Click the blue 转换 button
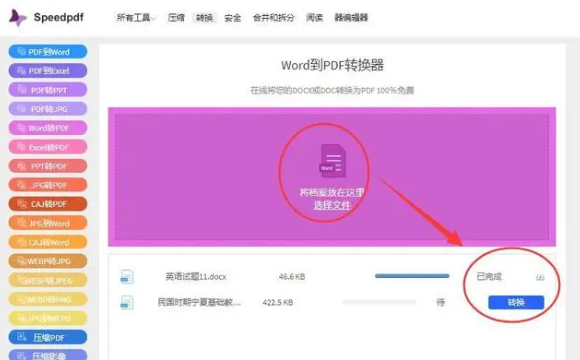This screenshot has width=580, height=360. pyautogui.click(x=516, y=302)
